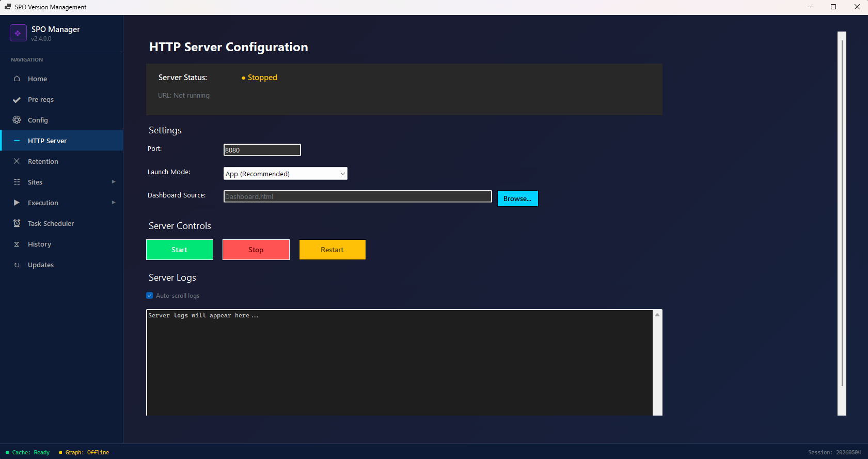The width and height of the screenshot is (868, 459).
Task: Open the Launch Mode dropdown
Action: pyautogui.click(x=286, y=174)
